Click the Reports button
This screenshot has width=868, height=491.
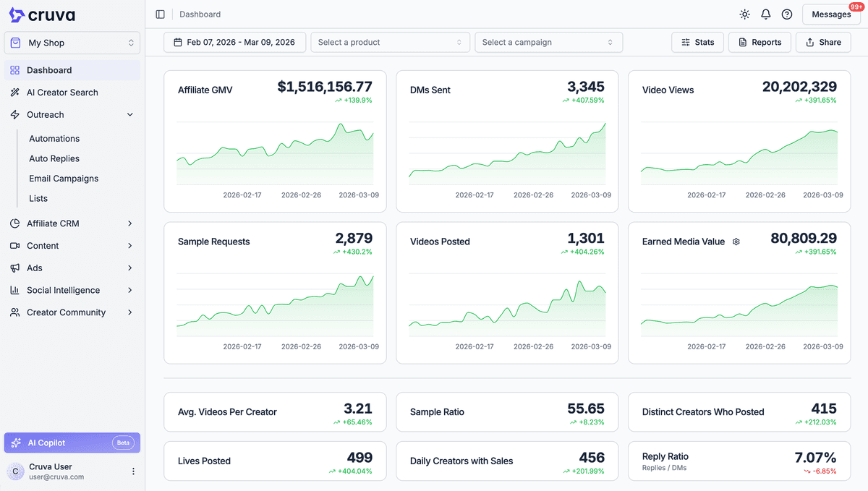click(x=759, y=42)
